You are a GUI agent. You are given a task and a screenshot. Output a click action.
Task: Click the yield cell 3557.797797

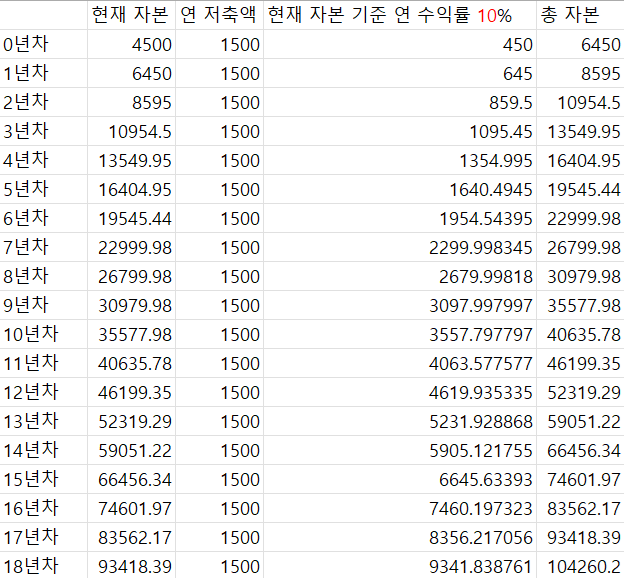point(400,335)
